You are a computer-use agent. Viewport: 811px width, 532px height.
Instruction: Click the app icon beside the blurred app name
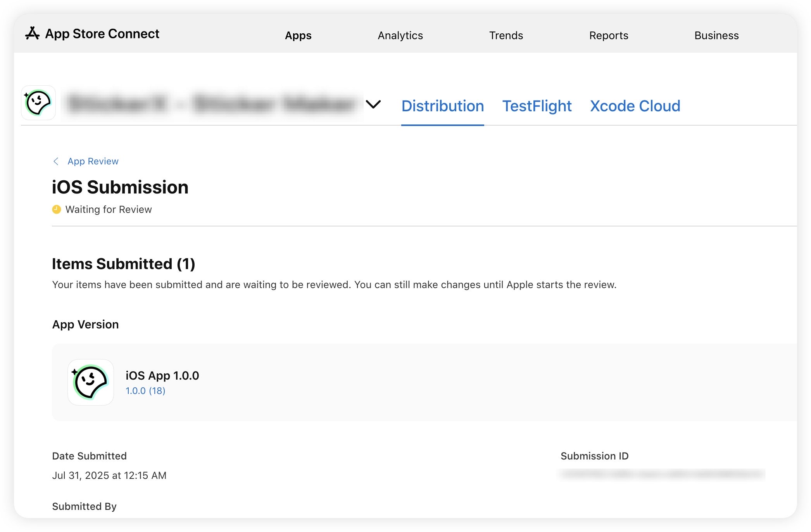(x=38, y=103)
